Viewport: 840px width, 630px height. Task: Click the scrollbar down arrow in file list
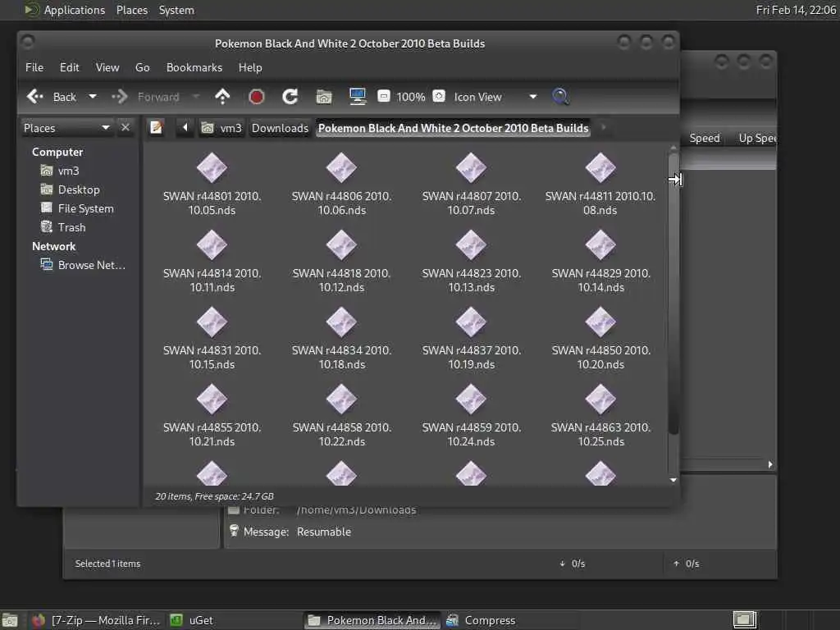(x=673, y=480)
